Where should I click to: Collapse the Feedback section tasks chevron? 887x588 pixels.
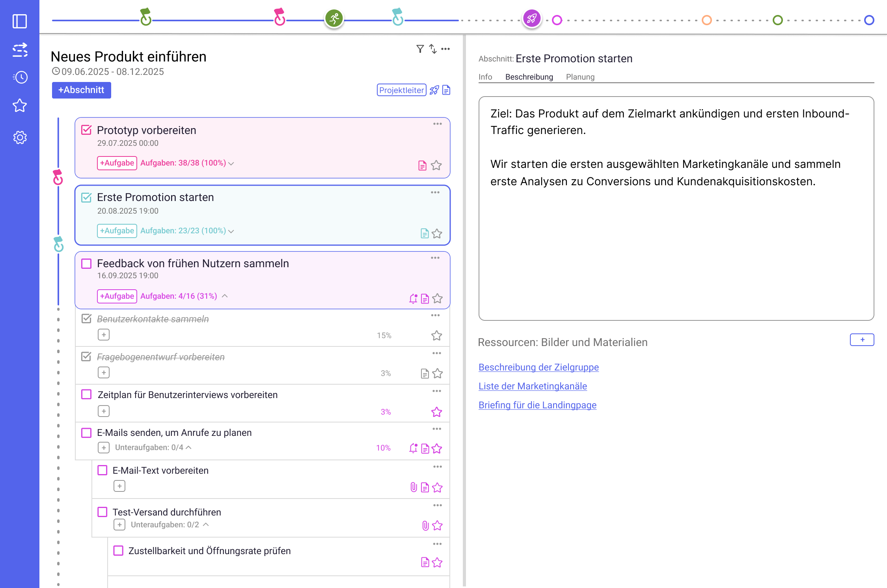(225, 296)
